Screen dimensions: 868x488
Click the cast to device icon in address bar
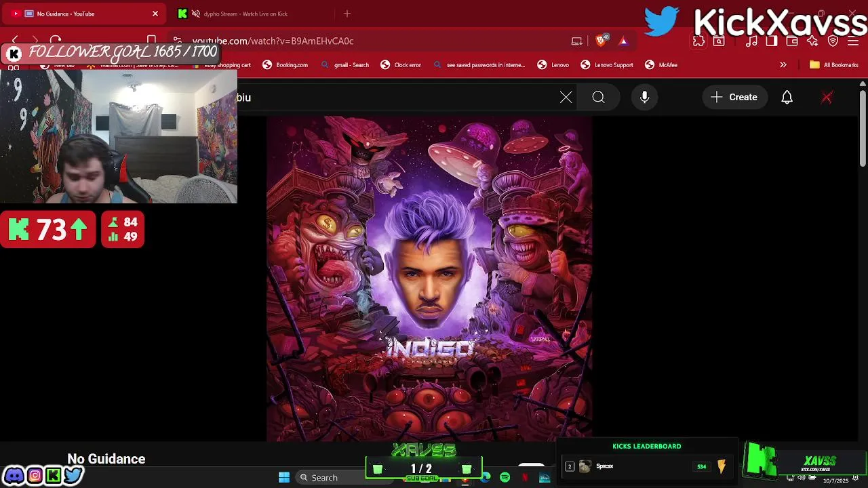577,41
